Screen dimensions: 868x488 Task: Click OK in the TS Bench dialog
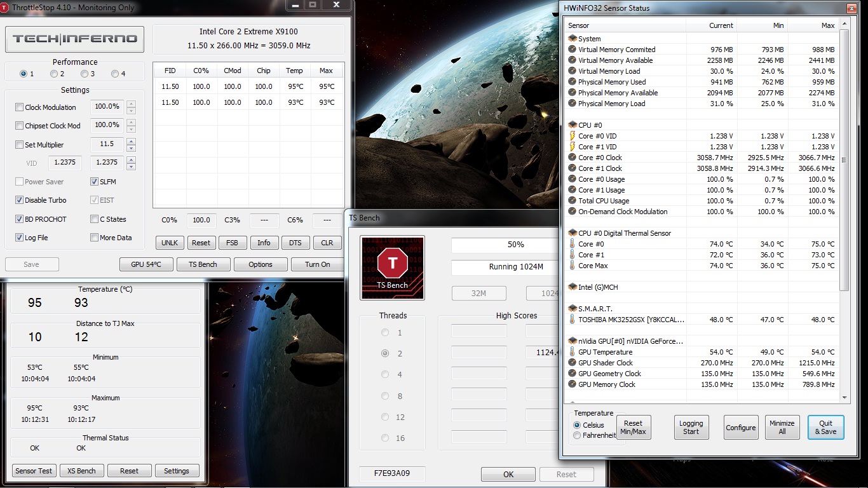(x=508, y=474)
